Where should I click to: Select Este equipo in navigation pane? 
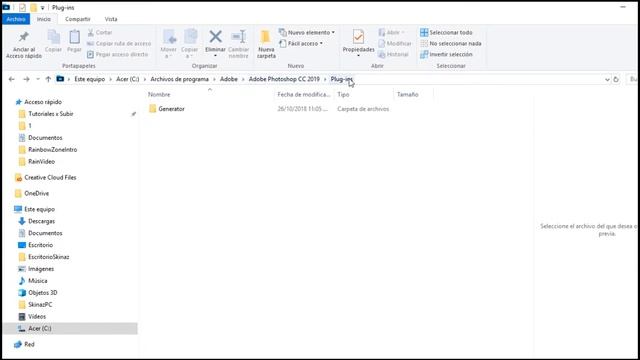pos(39,209)
